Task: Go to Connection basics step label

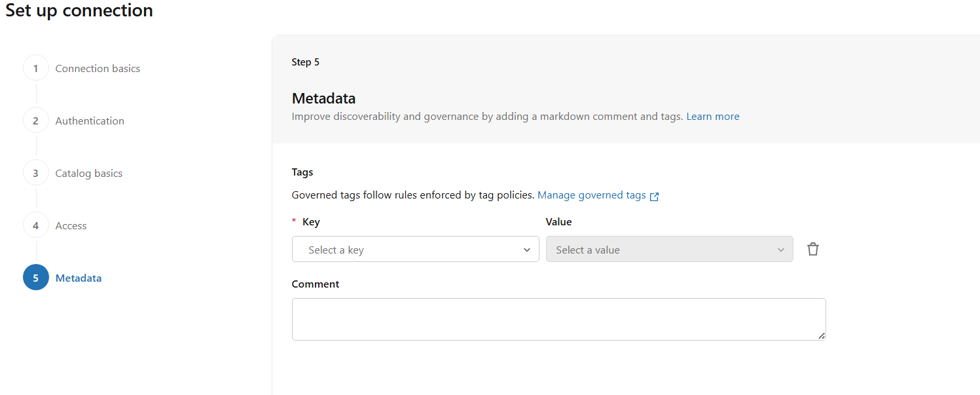Action: pos(98,68)
